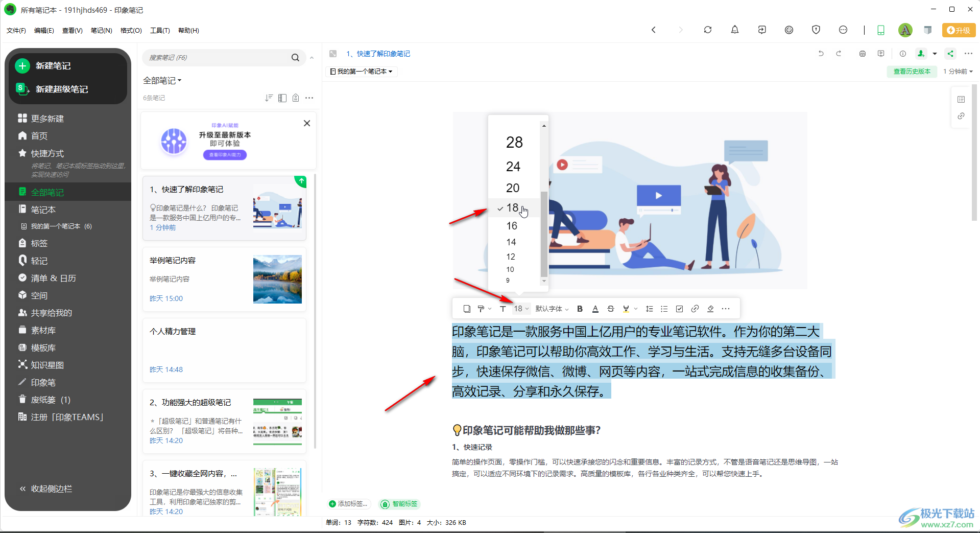This screenshot has height=533, width=980.
Task: Open the font size 18 dropdown
Action: [x=521, y=309]
